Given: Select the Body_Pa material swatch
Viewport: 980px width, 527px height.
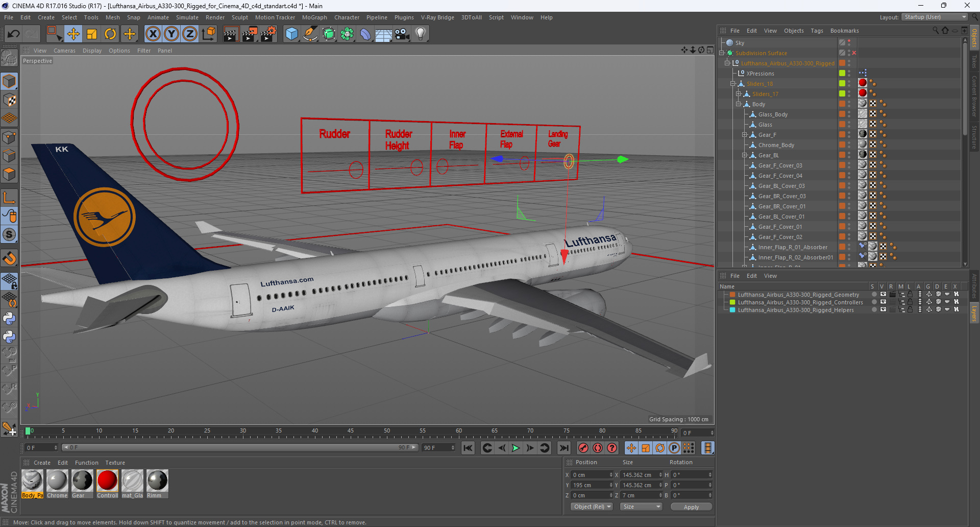Looking at the screenshot, I should (32, 484).
